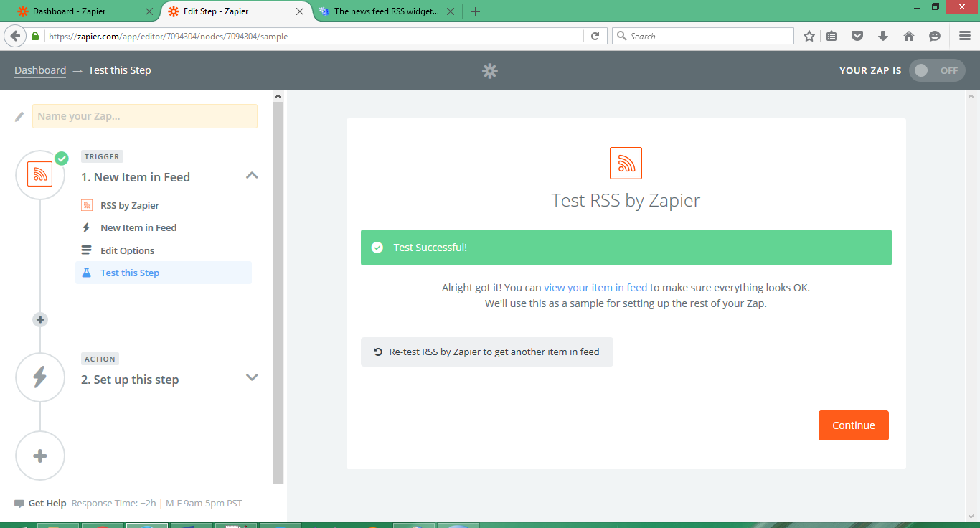
Task: Select New Item in Feed sub-step
Action: [x=138, y=227]
